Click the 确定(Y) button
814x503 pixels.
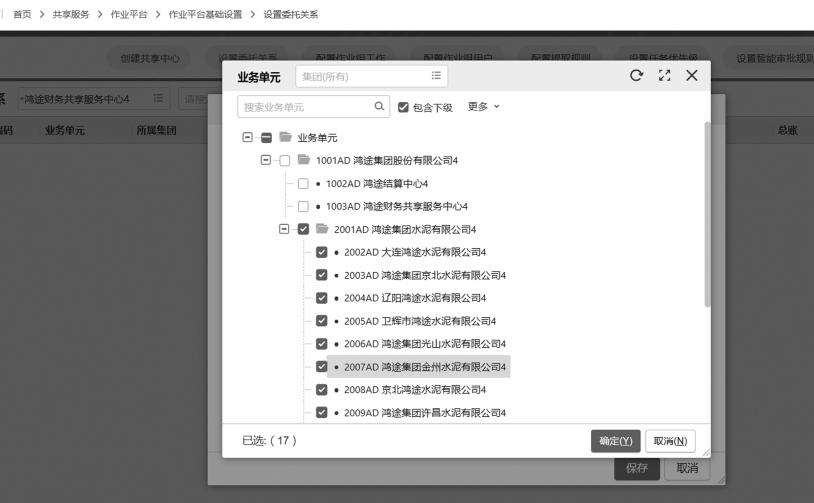point(615,441)
